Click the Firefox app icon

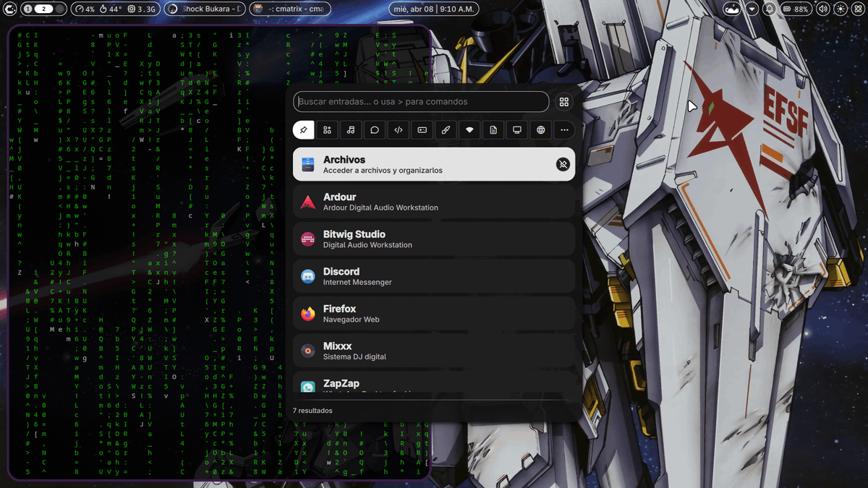[308, 314]
